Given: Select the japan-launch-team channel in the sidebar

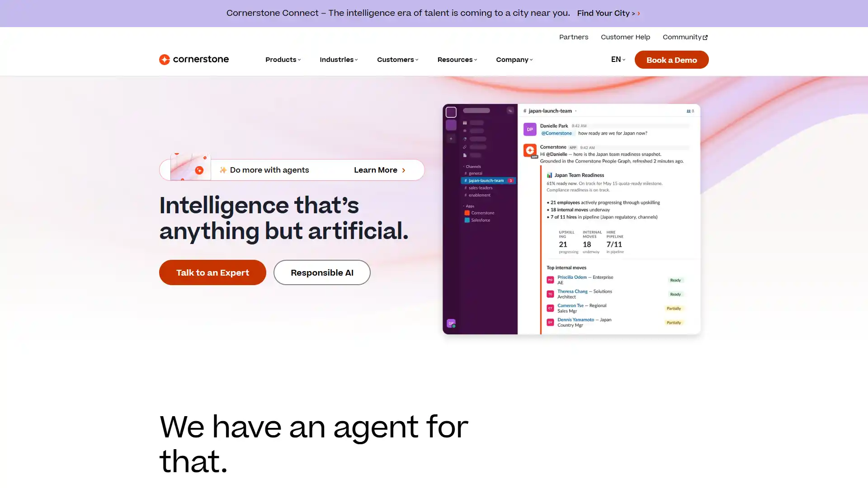Looking at the screenshot, I should 488,181.
